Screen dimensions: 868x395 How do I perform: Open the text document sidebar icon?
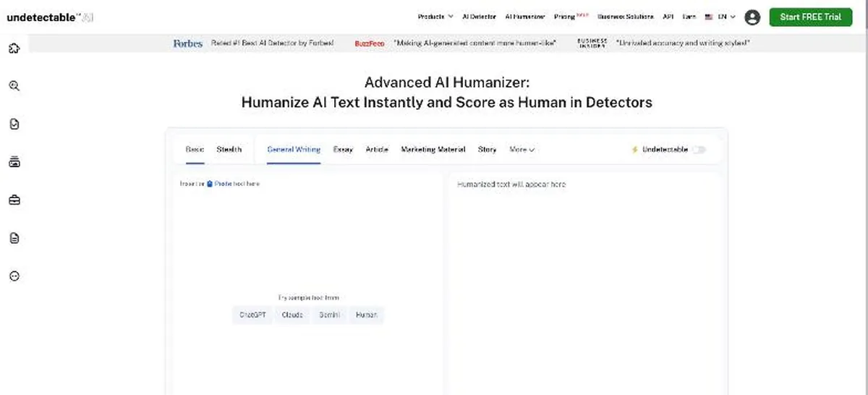[x=14, y=238]
